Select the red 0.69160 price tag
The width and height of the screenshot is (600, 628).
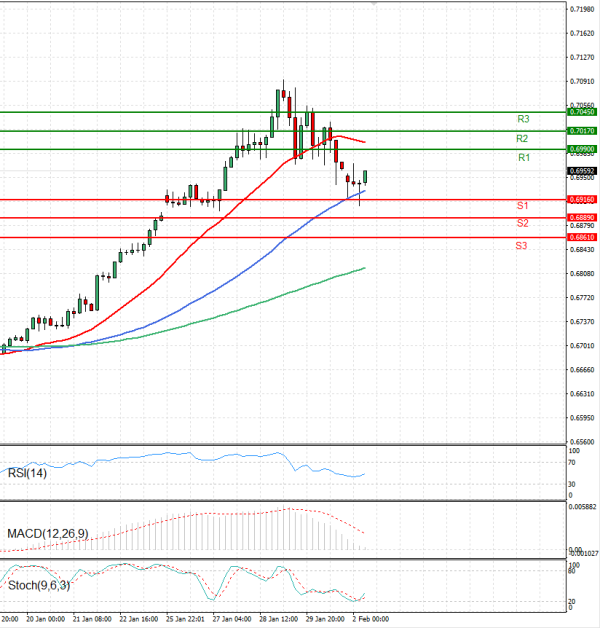click(x=582, y=199)
